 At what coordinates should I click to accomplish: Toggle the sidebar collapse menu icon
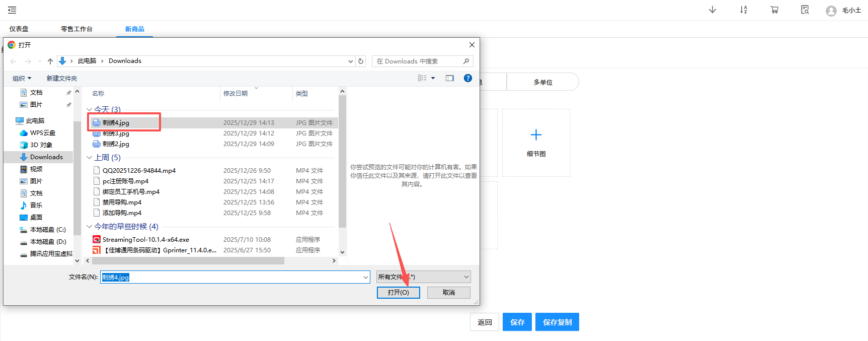[12, 10]
